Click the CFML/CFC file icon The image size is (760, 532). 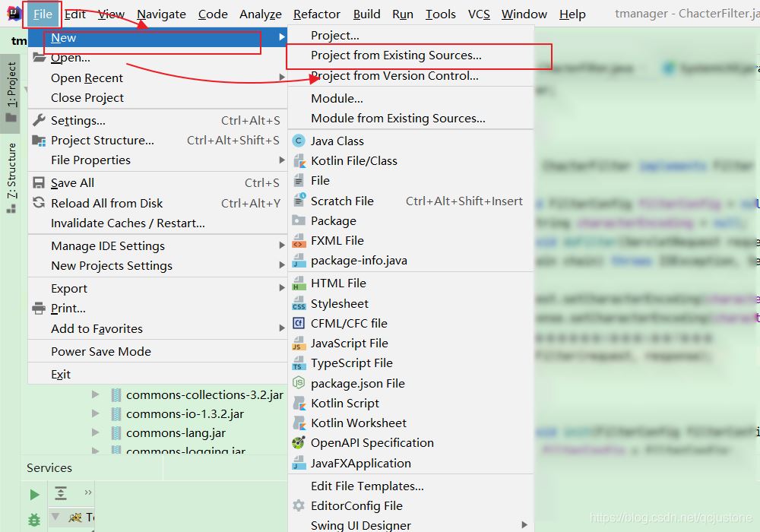299,323
